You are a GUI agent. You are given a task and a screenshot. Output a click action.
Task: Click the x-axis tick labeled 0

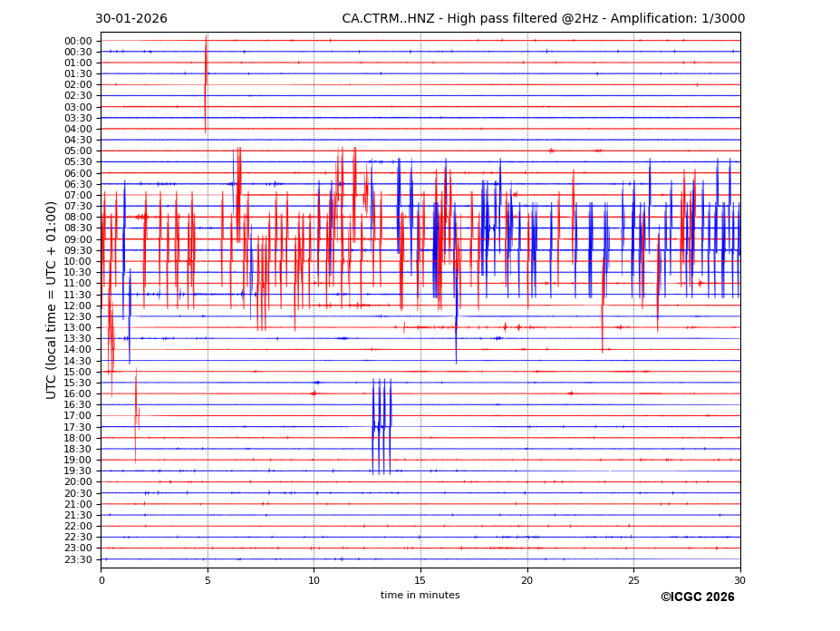click(101, 580)
